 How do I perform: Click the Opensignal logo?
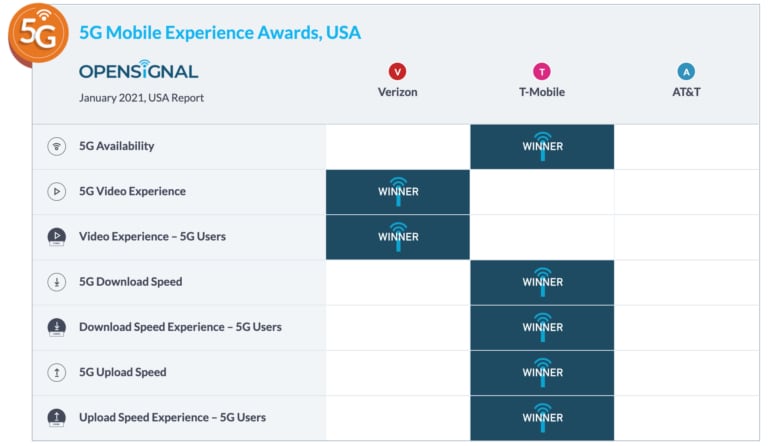point(139,70)
